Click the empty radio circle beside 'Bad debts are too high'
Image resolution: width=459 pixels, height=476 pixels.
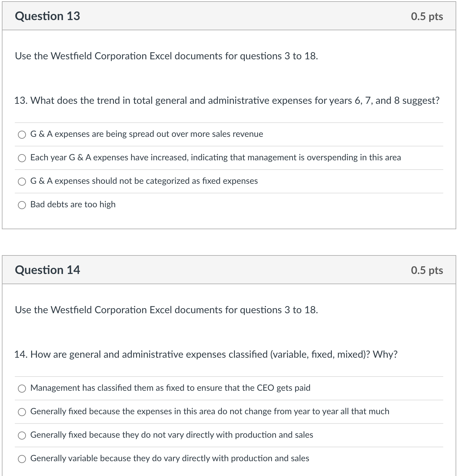click(22, 204)
